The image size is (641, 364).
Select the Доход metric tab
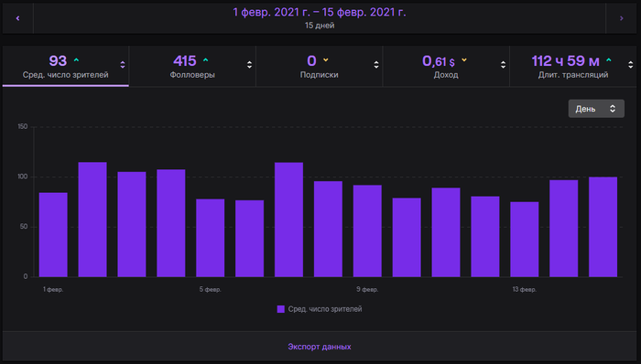click(446, 66)
